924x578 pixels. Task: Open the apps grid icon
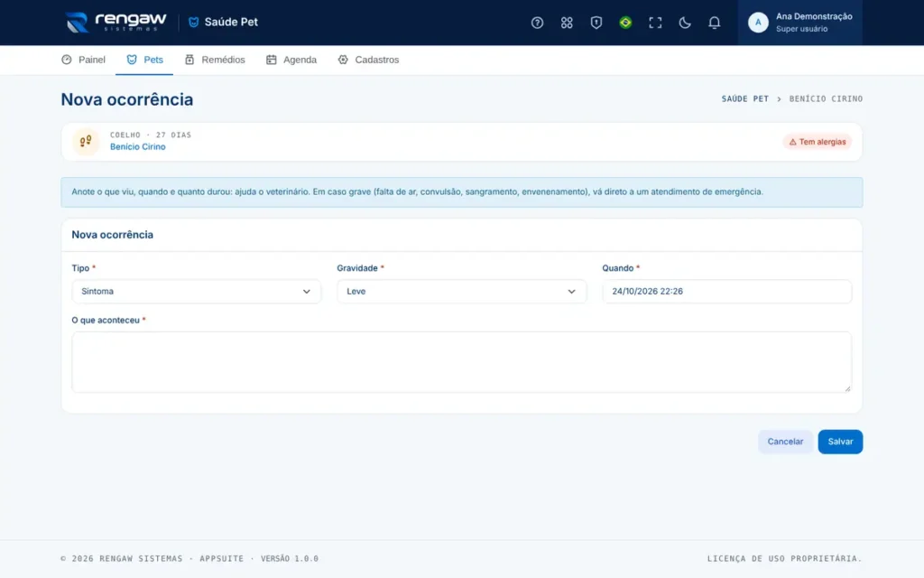[567, 23]
